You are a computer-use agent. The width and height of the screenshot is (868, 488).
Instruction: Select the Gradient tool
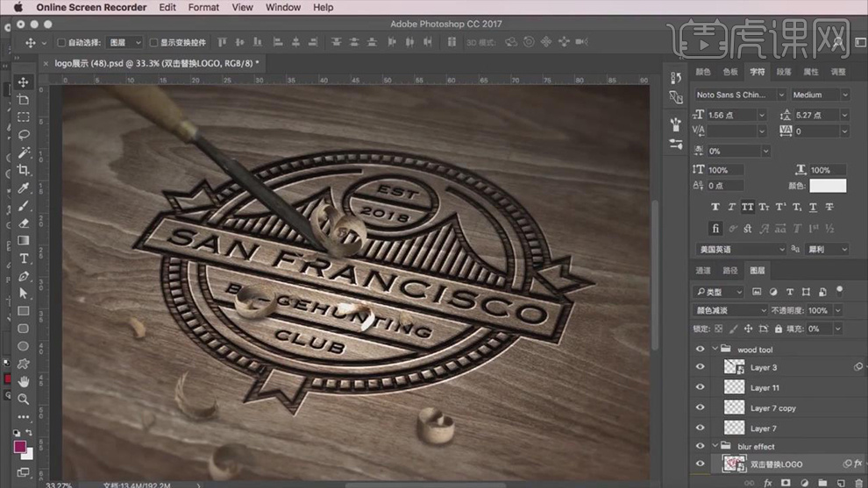point(24,241)
